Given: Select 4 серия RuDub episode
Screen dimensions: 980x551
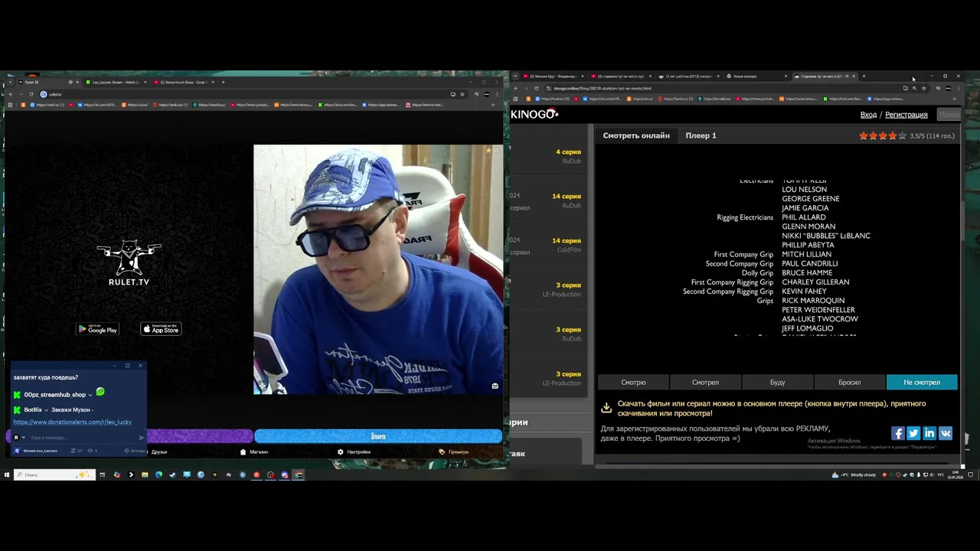Looking at the screenshot, I should pyautogui.click(x=568, y=155).
